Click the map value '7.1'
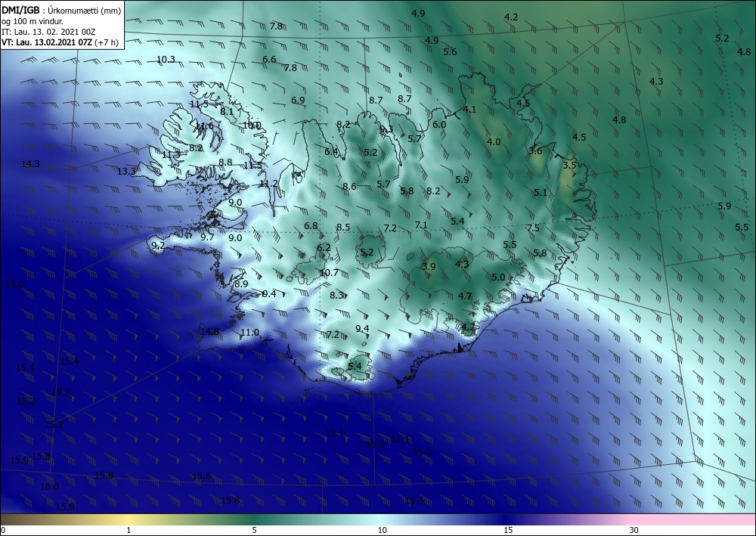Viewport: 756px width, 536px height. point(421,225)
